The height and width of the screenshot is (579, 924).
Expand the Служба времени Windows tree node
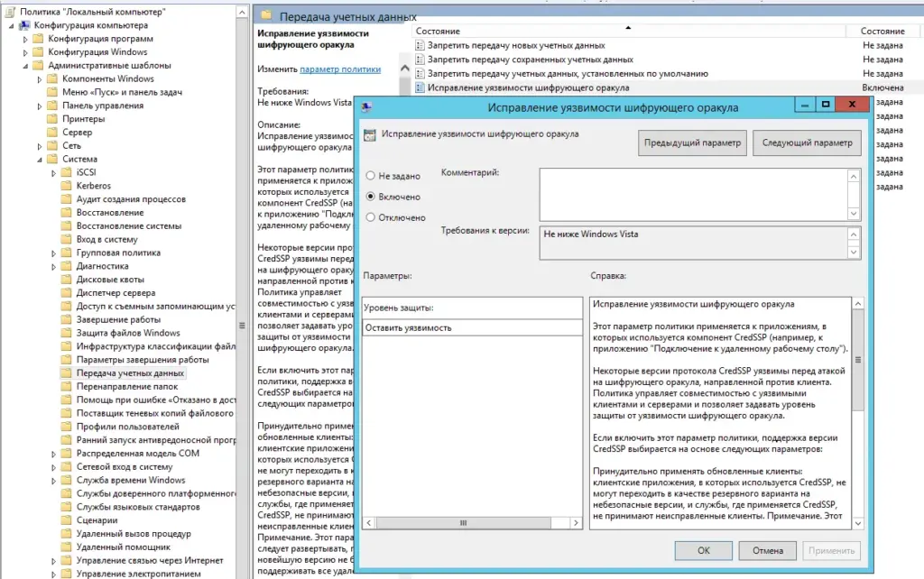(x=53, y=482)
